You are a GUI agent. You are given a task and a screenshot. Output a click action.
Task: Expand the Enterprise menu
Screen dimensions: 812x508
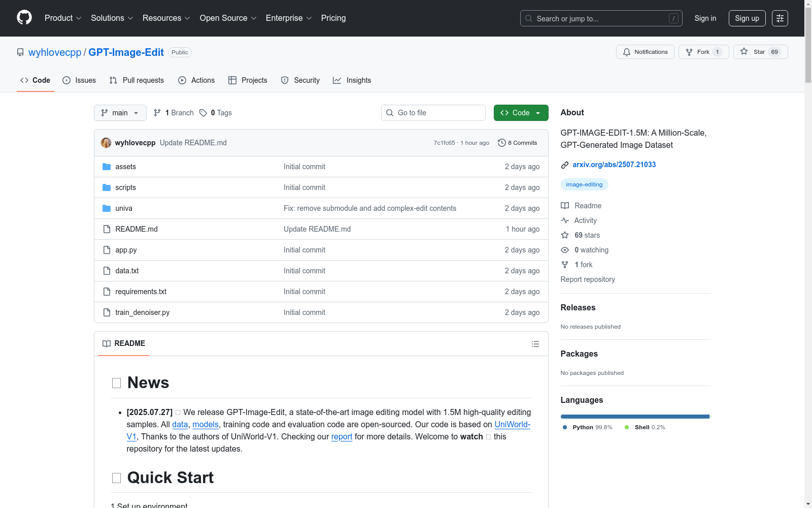[289, 18]
